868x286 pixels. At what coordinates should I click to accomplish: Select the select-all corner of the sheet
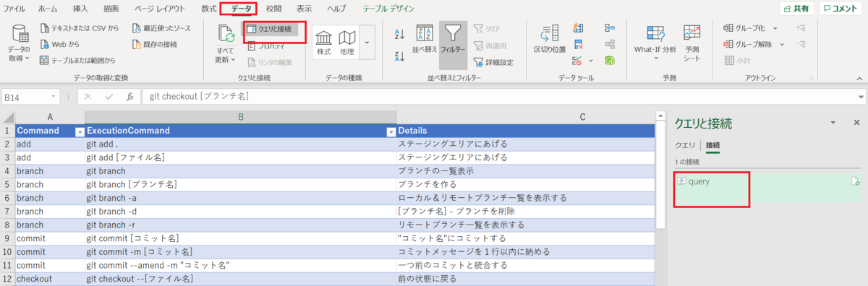7,116
